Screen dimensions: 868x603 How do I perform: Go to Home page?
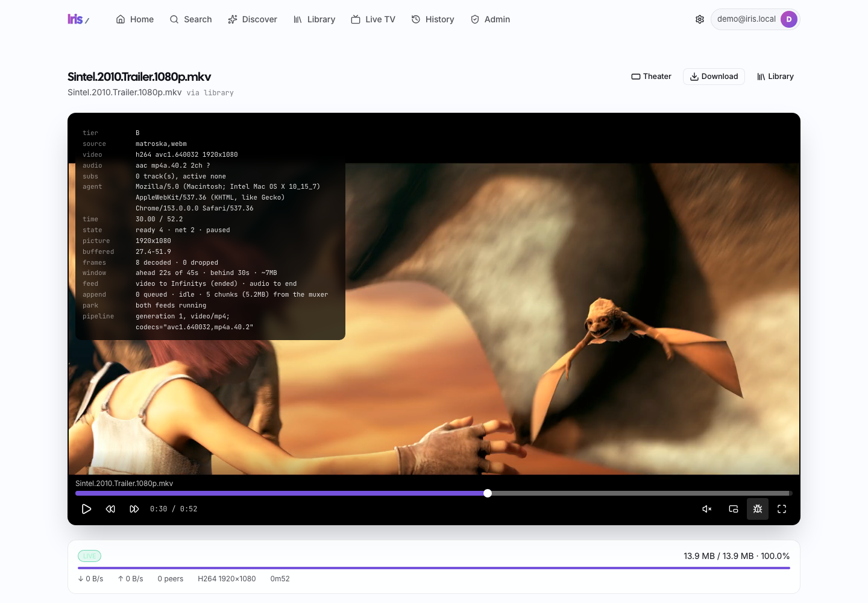(x=134, y=19)
